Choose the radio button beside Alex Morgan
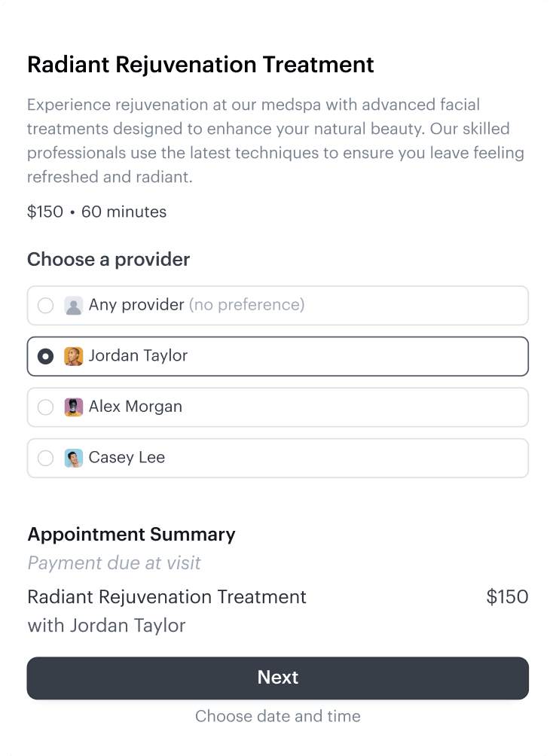Image resolution: width=556 pixels, height=756 pixels. tap(45, 407)
